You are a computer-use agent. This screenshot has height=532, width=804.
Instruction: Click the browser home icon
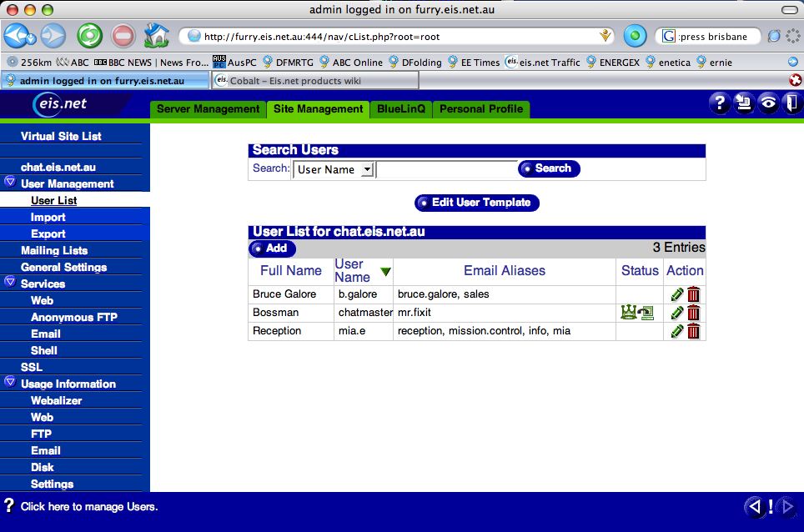[x=156, y=36]
